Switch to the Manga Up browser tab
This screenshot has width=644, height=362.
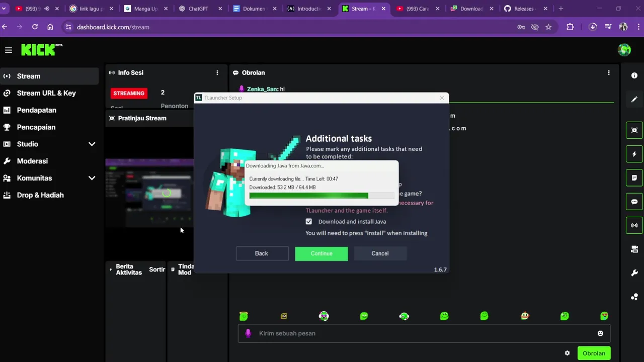(145, 9)
